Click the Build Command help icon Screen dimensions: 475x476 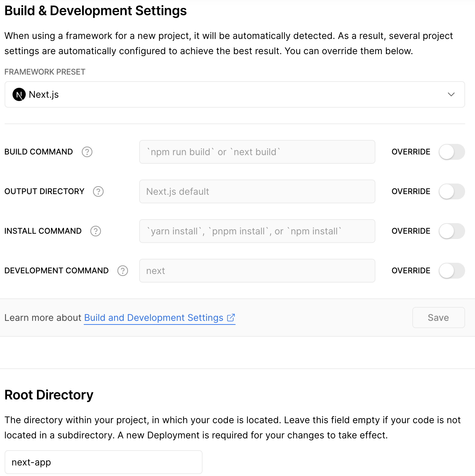pyautogui.click(x=87, y=152)
